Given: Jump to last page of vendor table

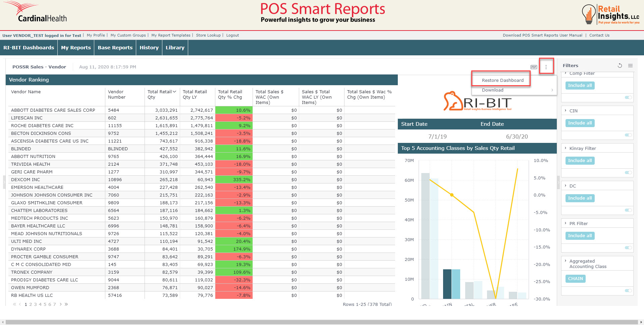Looking at the screenshot, I should click(x=66, y=304).
